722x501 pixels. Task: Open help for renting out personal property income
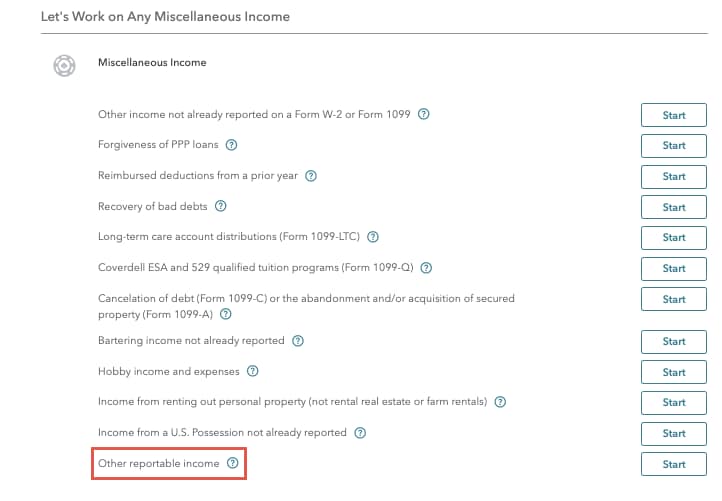(x=500, y=402)
